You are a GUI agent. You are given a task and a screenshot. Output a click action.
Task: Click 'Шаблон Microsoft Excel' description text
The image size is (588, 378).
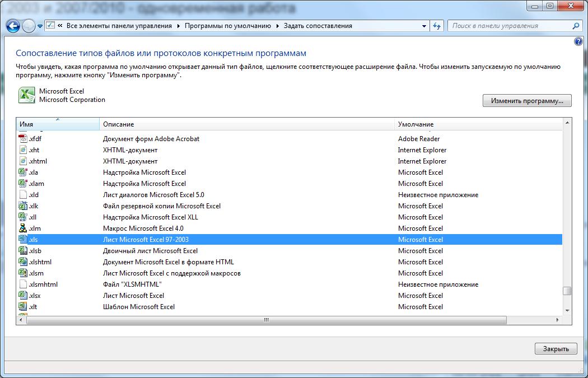139,307
